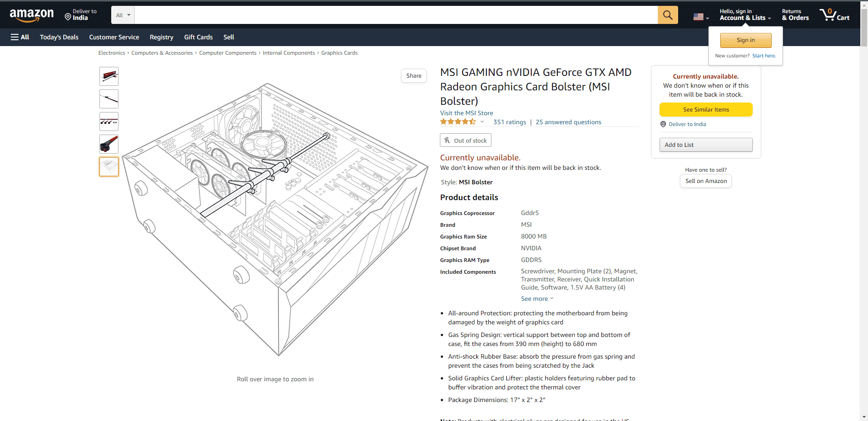
Task: Click in the search input field
Action: 396,15
